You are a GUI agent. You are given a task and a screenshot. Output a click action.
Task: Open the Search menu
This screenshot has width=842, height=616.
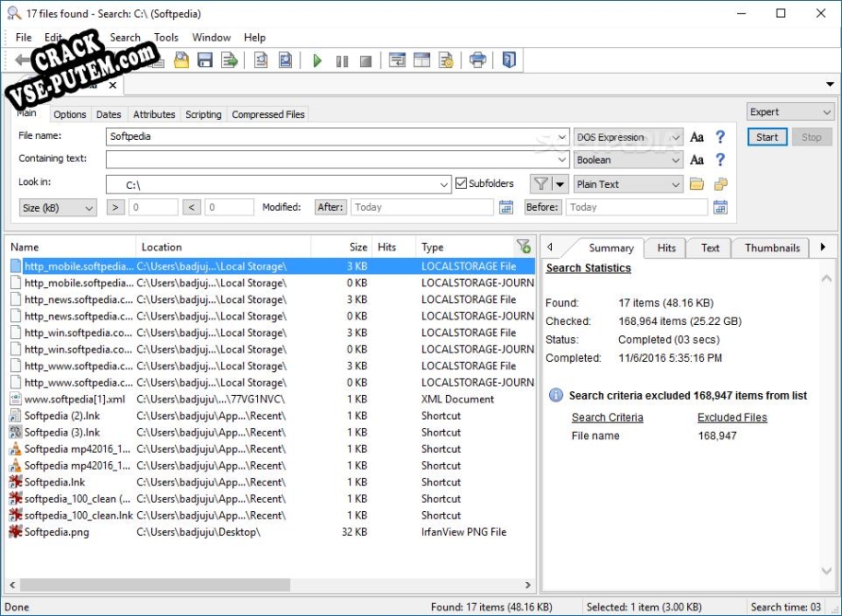[x=125, y=37]
